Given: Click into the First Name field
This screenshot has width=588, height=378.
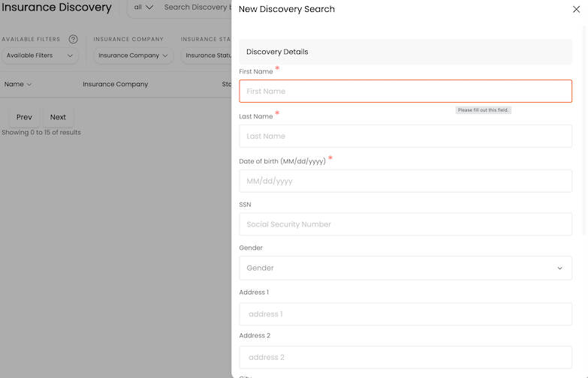Looking at the screenshot, I should [406, 91].
